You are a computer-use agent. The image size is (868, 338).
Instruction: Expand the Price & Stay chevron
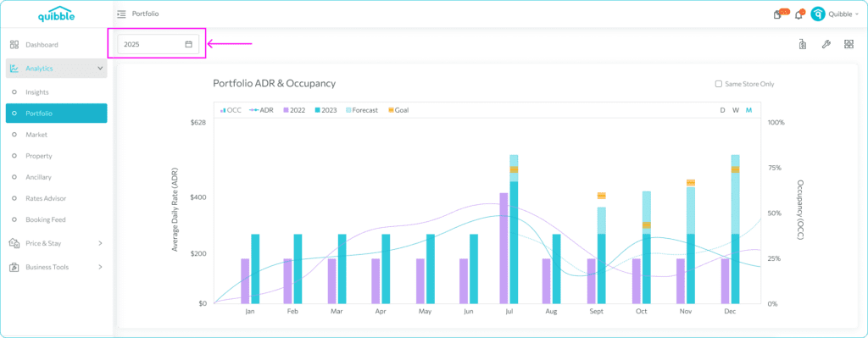[100, 243]
